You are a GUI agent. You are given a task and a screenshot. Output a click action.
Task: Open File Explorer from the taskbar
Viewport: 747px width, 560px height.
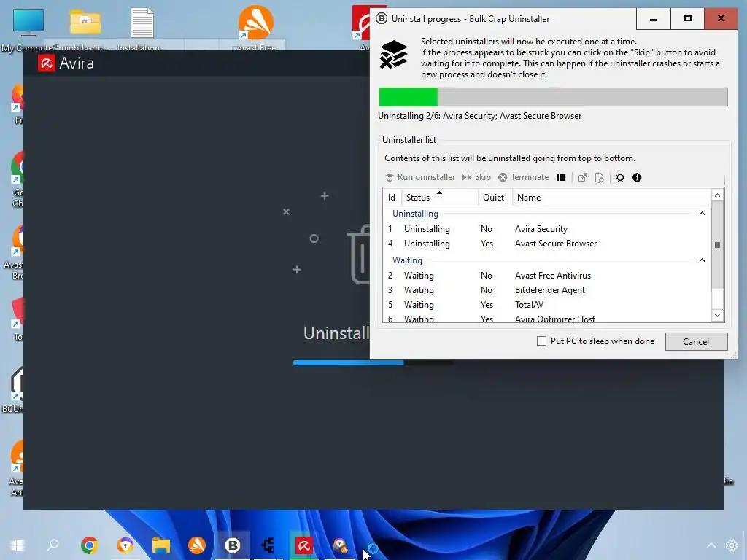point(161,545)
